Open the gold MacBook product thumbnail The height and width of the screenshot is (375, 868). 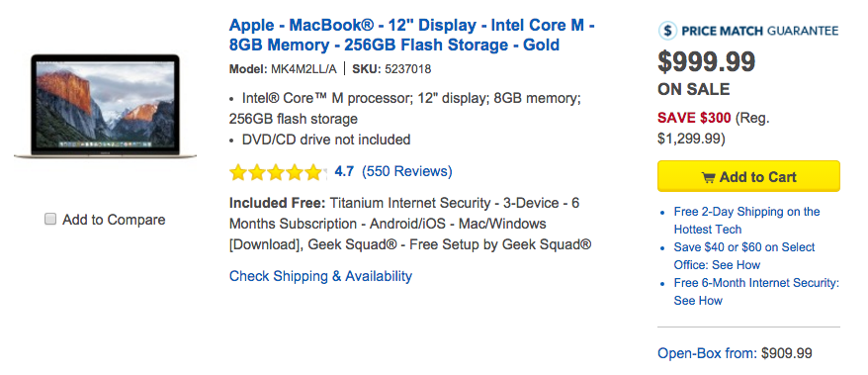click(105, 106)
